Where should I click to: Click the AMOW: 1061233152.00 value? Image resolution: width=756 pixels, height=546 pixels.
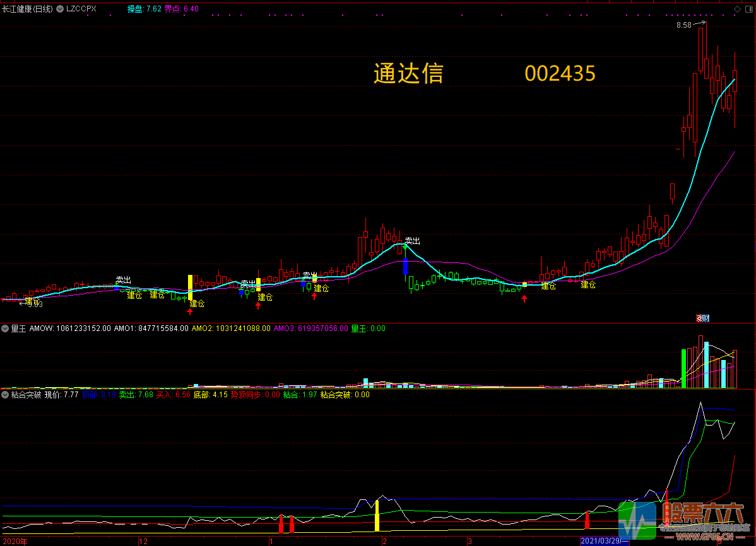click(x=70, y=328)
